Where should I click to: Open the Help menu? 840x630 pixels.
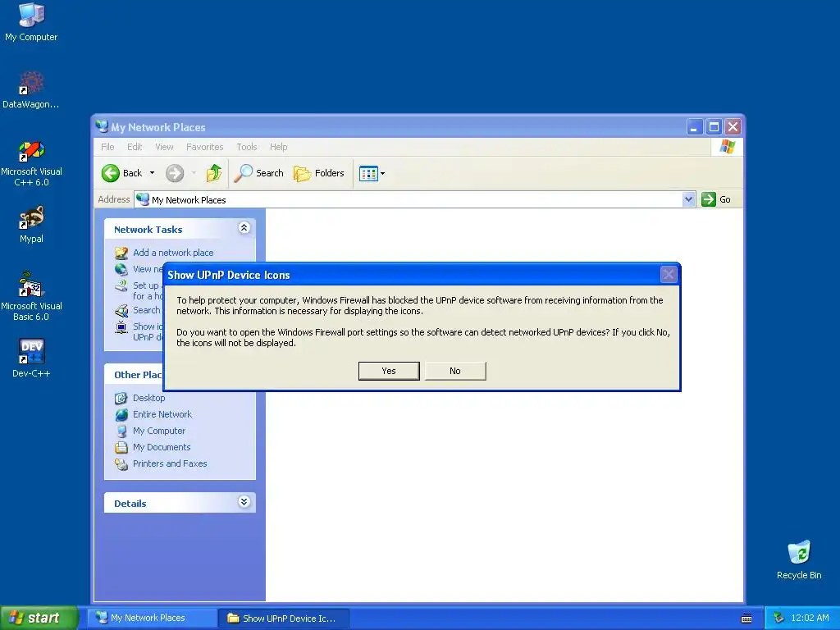pos(279,147)
